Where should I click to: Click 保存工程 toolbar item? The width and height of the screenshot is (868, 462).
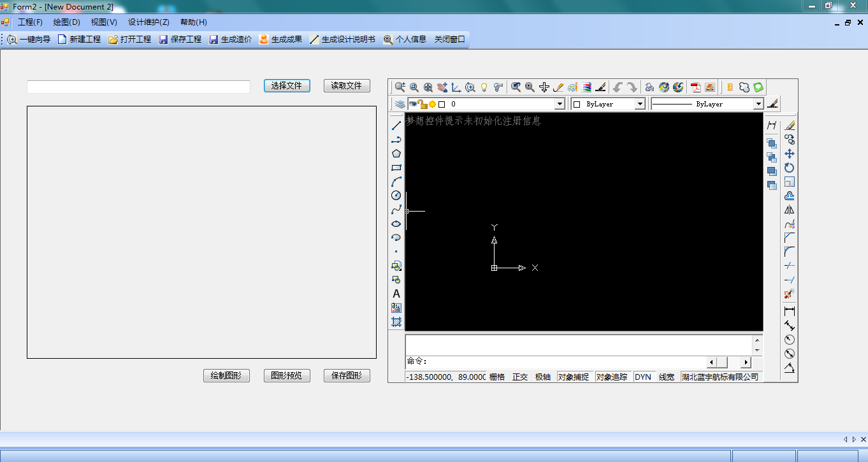click(x=180, y=40)
